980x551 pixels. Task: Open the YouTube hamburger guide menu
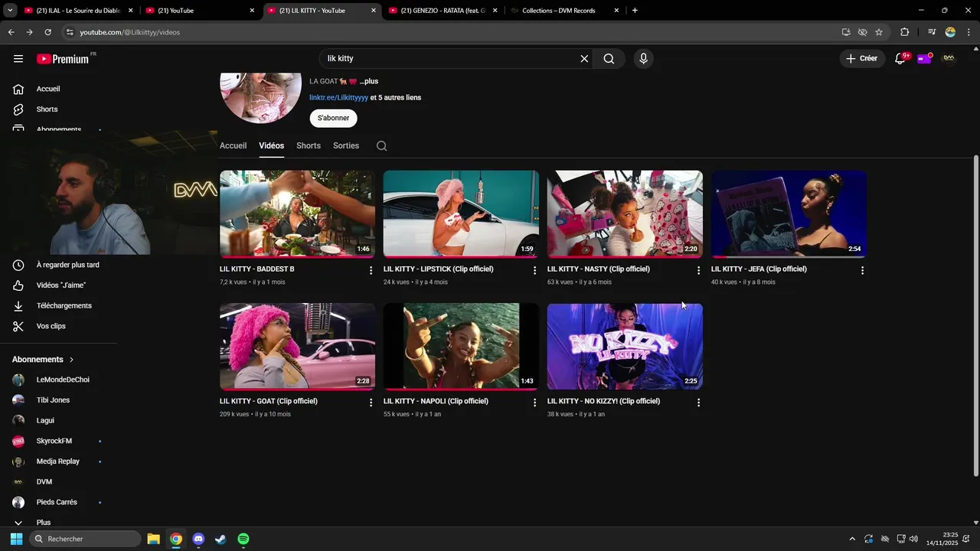click(x=18, y=58)
